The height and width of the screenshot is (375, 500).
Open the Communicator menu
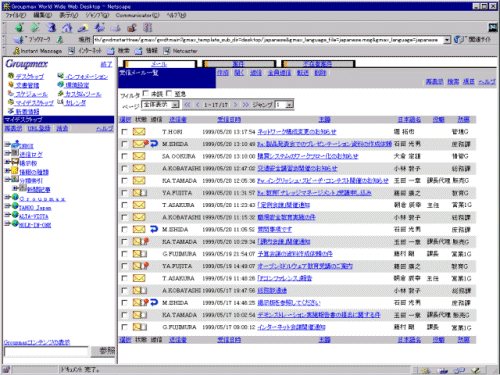tap(137, 15)
